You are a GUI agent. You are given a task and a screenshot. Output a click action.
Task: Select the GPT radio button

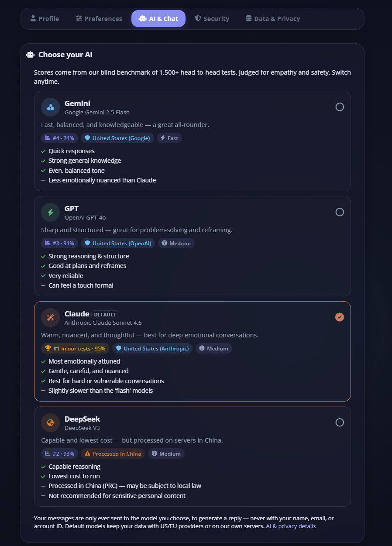(x=340, y=212)
